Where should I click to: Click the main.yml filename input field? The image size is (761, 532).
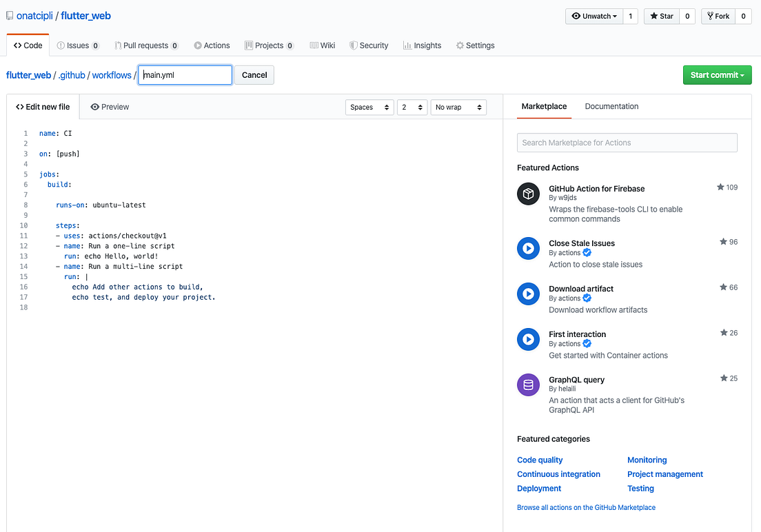pyautogui.click(x=185, y=74)
